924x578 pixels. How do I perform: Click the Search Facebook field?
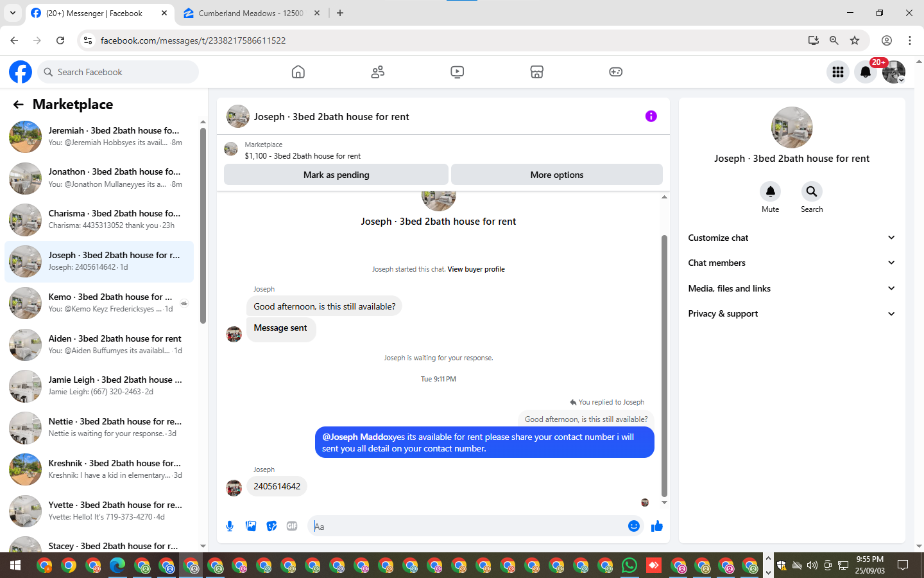pyautogui.click(x=118, y=72)
